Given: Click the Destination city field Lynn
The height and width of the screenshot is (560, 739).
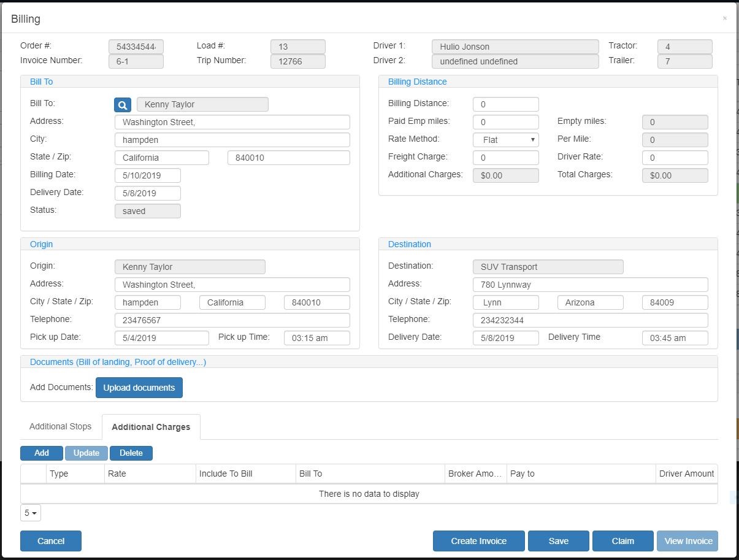Looking at the screenshot, I should point(506,302).
